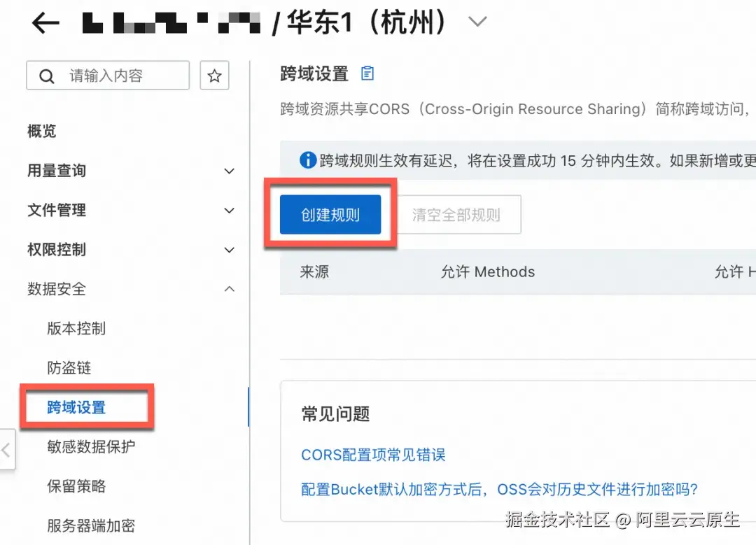Image resolution: width=756 pixels, height=545 pixels.
Task: Click the star favorites icon button
Action: coord(215,75)
